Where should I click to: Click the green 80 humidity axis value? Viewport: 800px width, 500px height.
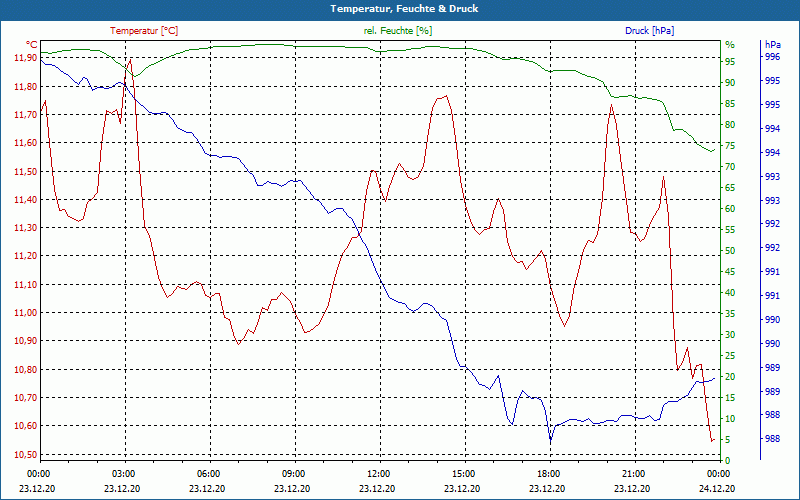pyautogui.click(x=730, y=125)
